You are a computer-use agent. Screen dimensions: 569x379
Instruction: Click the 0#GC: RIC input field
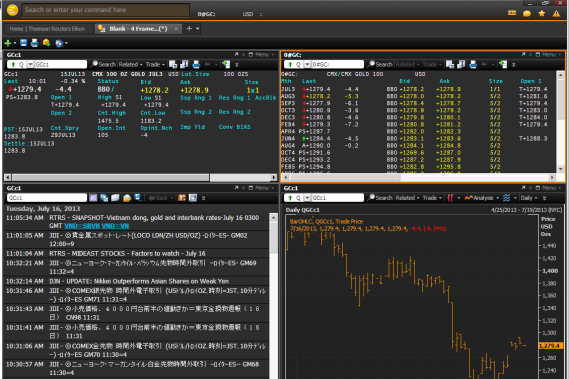coord(337,64)
